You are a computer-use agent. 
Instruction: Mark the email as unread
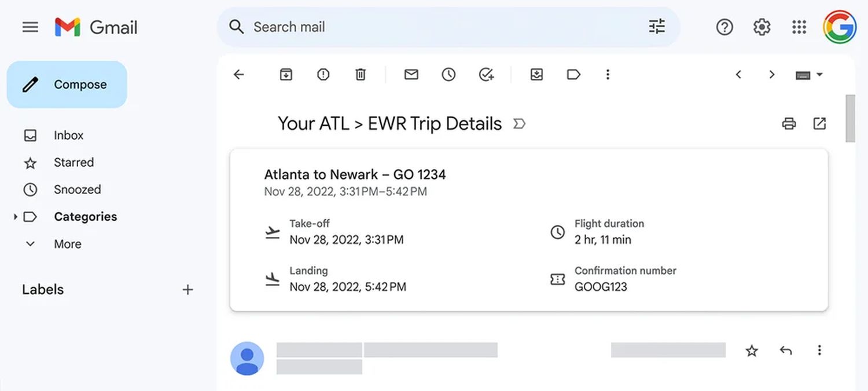click(x=411, y=74)
